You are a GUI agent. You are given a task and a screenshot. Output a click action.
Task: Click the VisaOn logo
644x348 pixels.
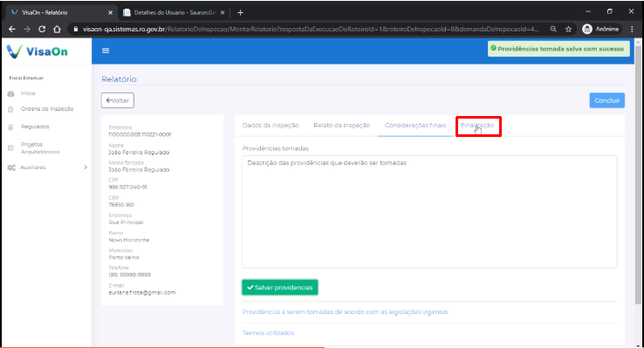click(37, 51)
